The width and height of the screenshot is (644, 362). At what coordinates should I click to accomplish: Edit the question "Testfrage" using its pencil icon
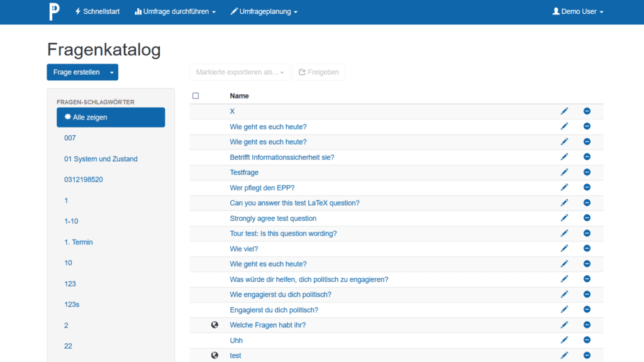564,172
